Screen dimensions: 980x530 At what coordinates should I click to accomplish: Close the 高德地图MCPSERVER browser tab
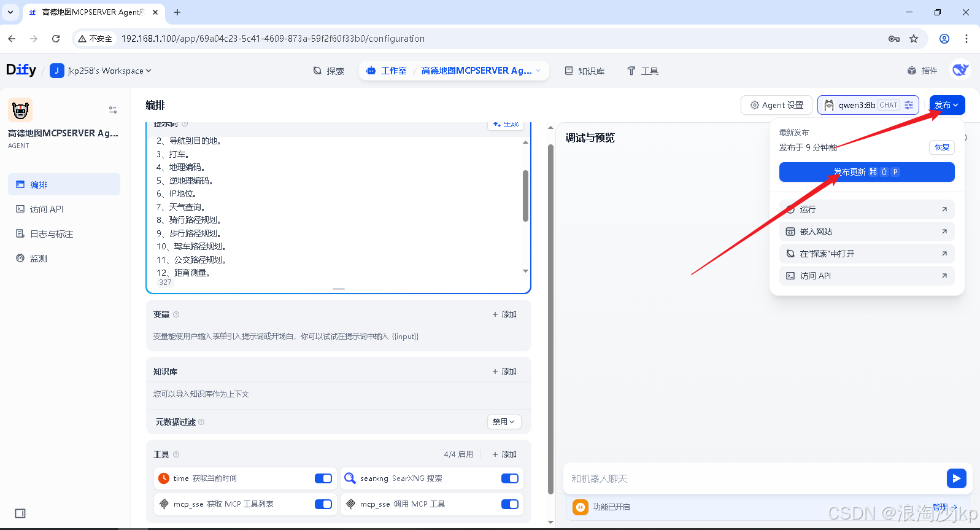[155, 12]
